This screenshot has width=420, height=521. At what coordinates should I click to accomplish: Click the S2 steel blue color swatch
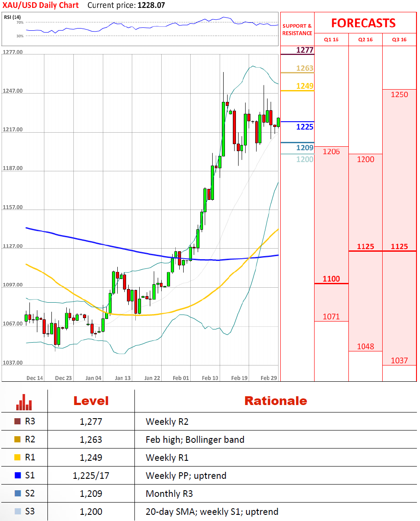coord(18,493)
